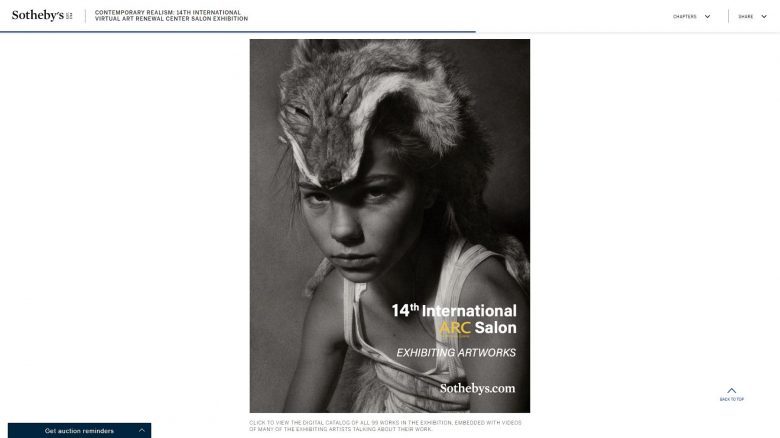The width and height of the screenshot is (780, 438).
Task: Open the Chapters menu label
Action: click(684, 16)
